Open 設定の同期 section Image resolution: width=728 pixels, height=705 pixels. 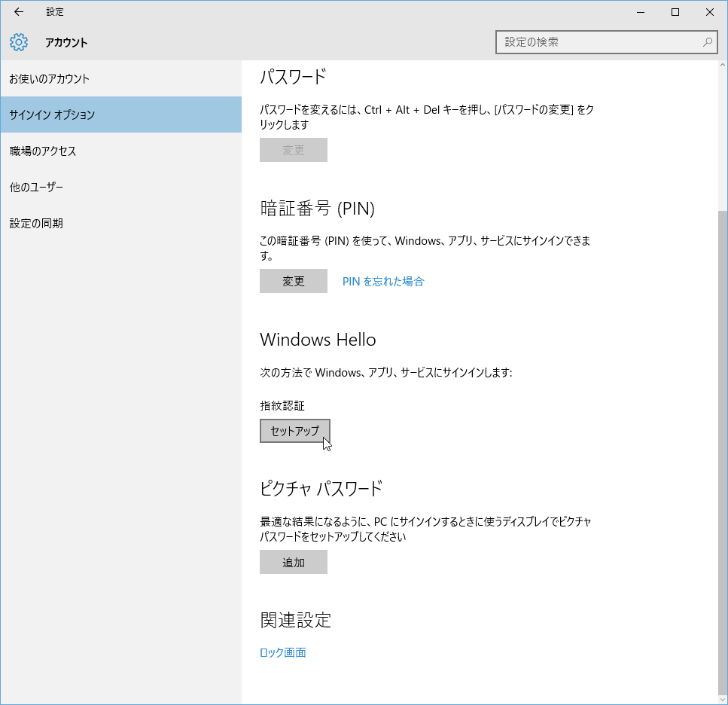(x=120, y=224)
